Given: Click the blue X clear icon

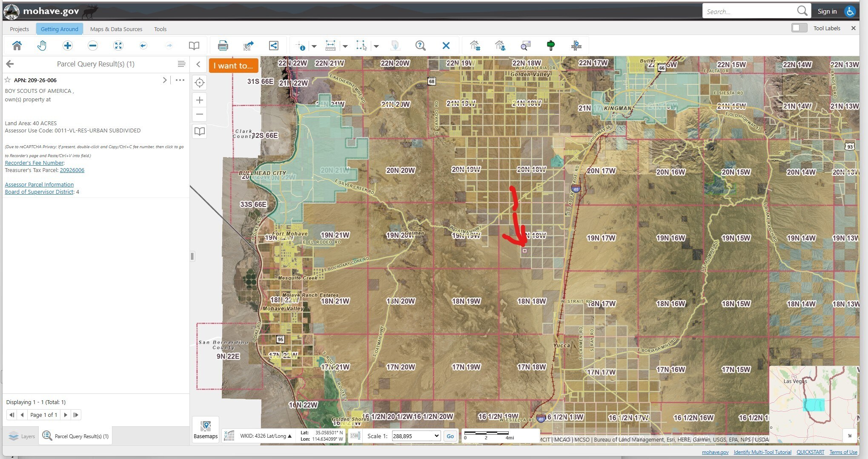Looking at the screenshot, I should 446,46.
